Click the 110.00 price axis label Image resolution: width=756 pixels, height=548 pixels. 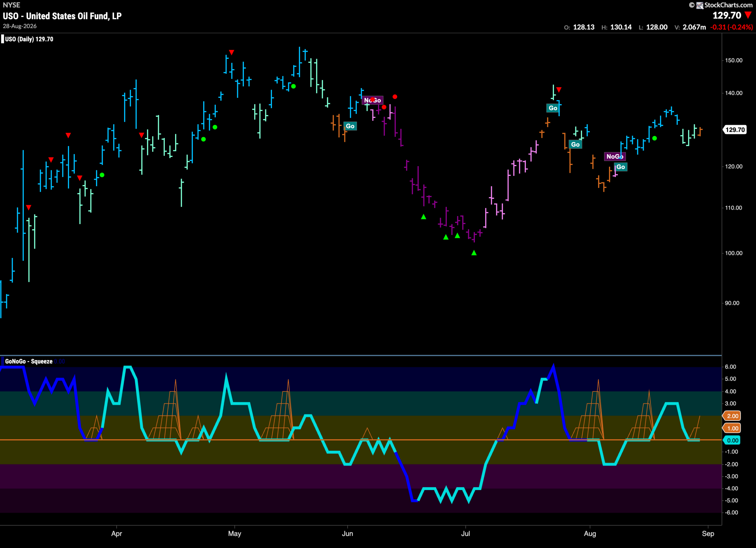(734, 208)
